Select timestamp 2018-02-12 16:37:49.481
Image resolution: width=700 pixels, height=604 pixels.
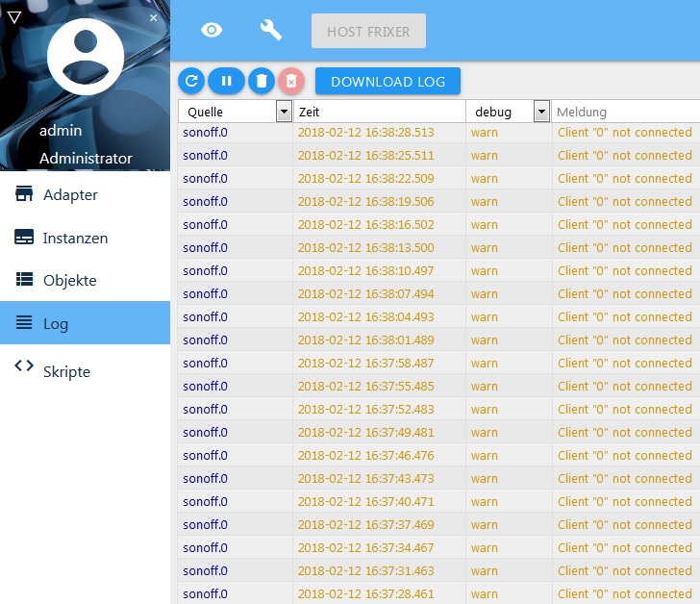pos(365,432)
